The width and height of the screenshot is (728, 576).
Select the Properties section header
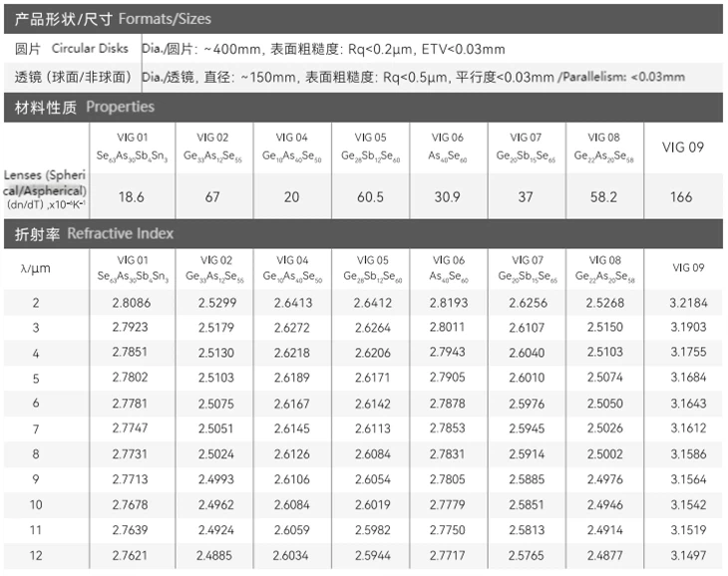point(85,107)
